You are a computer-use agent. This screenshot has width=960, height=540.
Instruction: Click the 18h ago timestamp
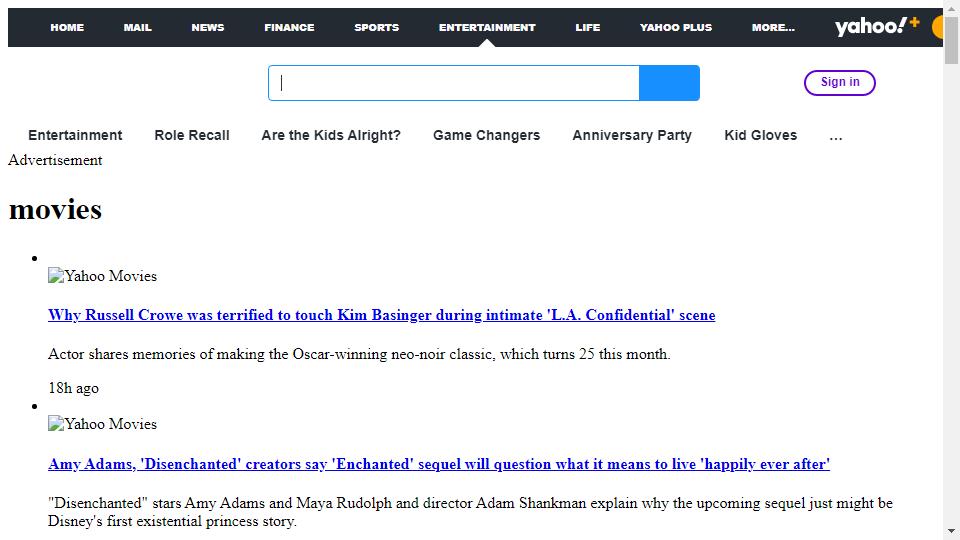(x=73, y=388)
